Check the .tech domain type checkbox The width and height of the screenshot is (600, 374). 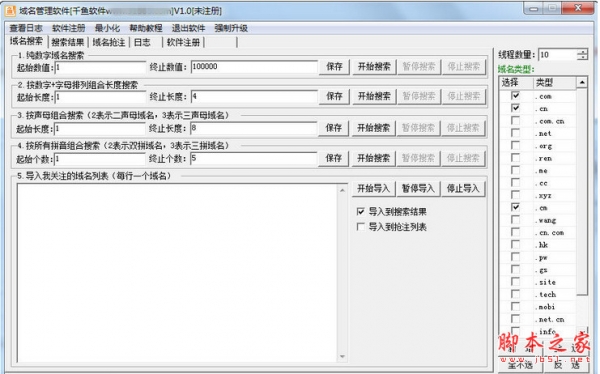[515, 294]
